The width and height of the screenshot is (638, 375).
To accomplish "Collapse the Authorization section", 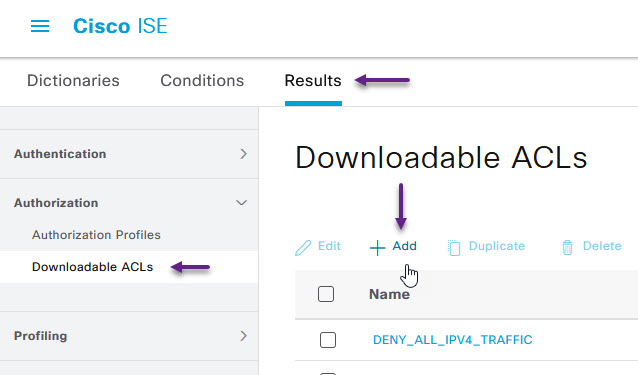I will click(x=129, y=203).
